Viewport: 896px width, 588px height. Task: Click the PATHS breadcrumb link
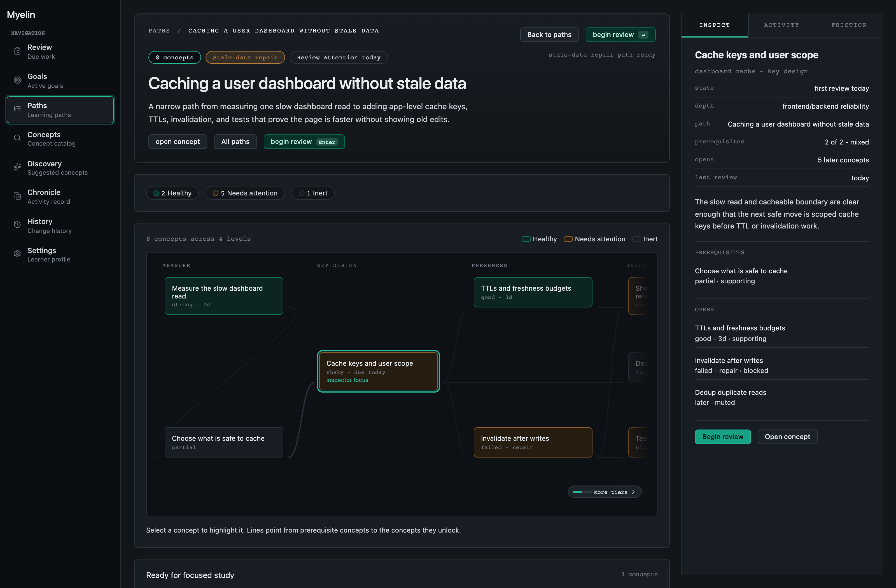[159, 31]
